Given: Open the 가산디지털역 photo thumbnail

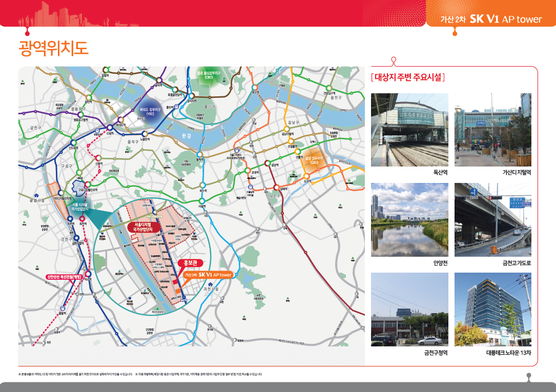Looking at the screenshot, I should tap(493, 130).
